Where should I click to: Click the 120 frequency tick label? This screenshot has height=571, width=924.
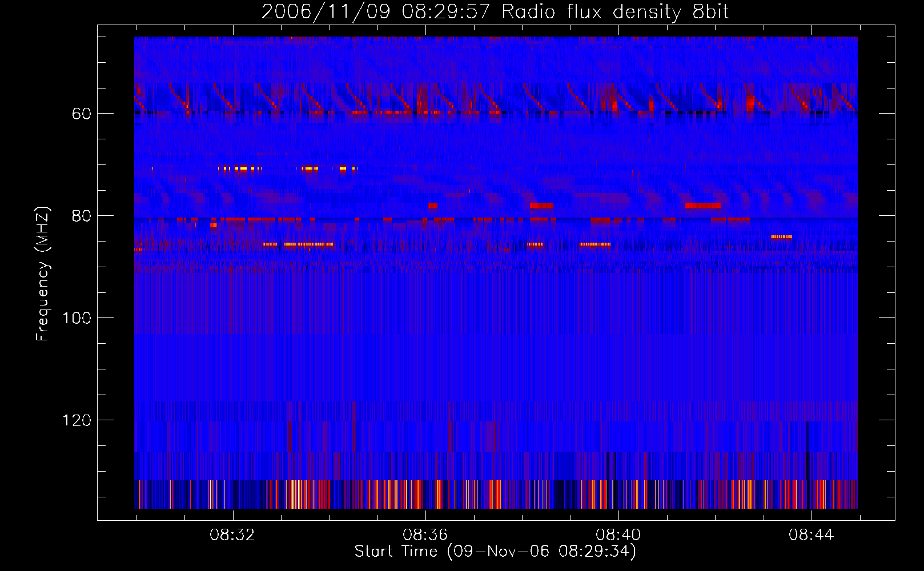point(77,420)
